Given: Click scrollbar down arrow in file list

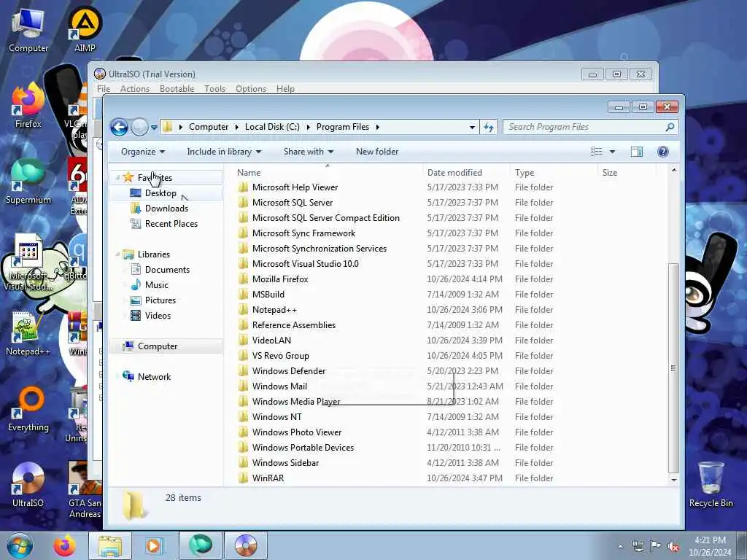Looking at the screenshot, I should [673, 480].
